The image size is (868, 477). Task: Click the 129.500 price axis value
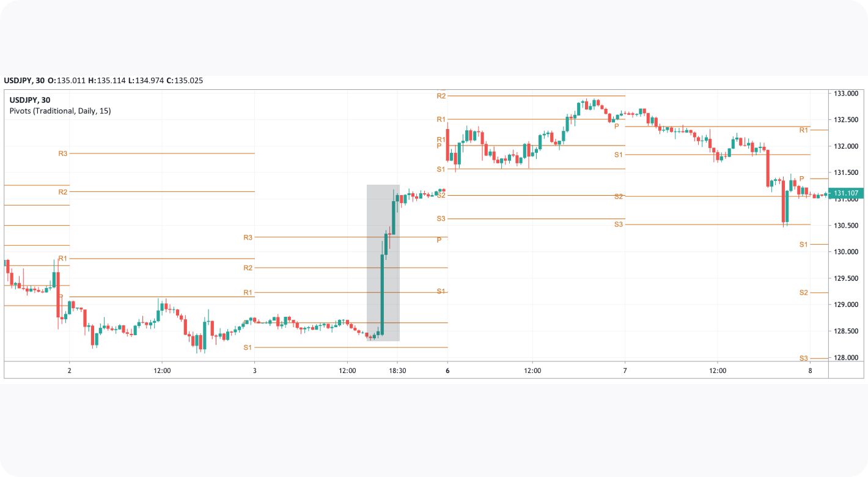847,278
